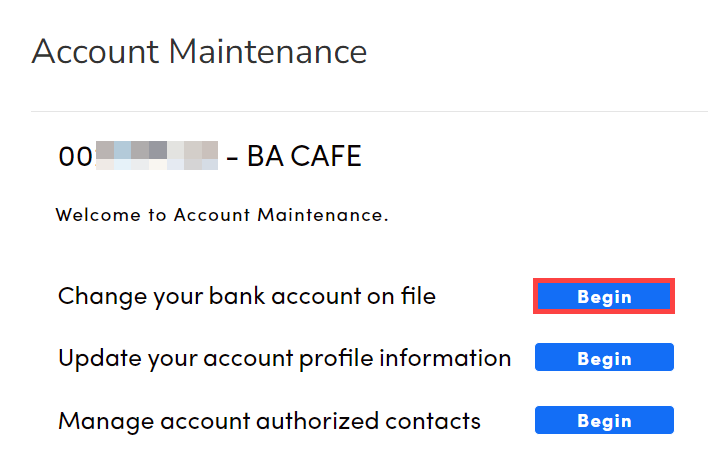Click the blurred account number

point(156,155)
